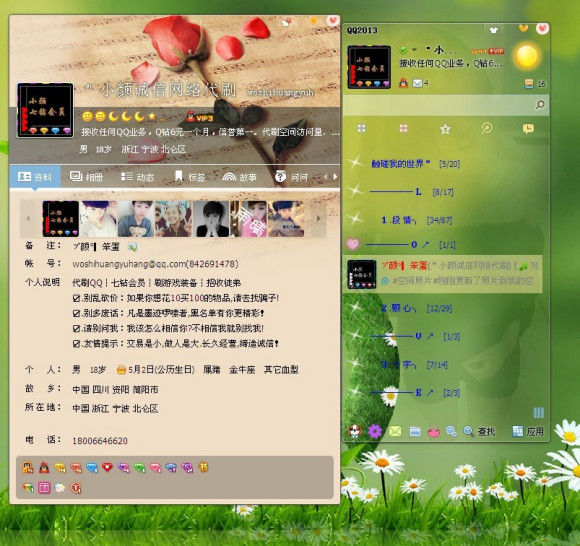Viewport: 580px width, 546px height.
Task: Click the yellow envelope icon in QQ bottom bar
Action: point(395,431)
